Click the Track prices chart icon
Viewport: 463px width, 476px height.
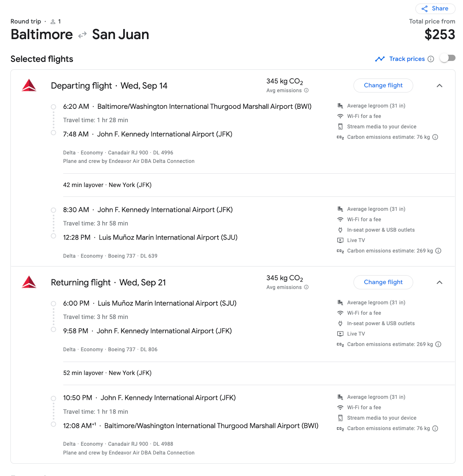click(x=380, y=59)
